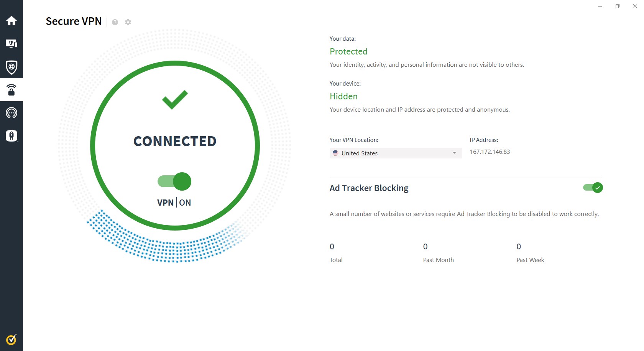The image size is (644, 351).
Task: Click the Past Month tracker count
Action: 425,247
